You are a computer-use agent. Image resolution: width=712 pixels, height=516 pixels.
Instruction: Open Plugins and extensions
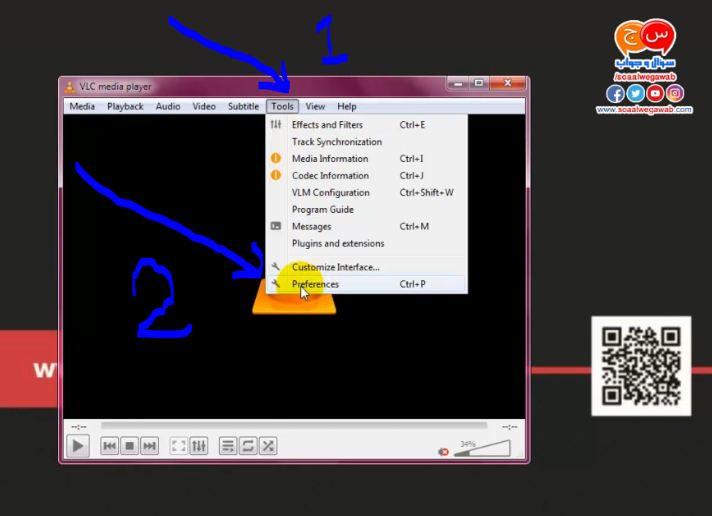tap(366, 243)
